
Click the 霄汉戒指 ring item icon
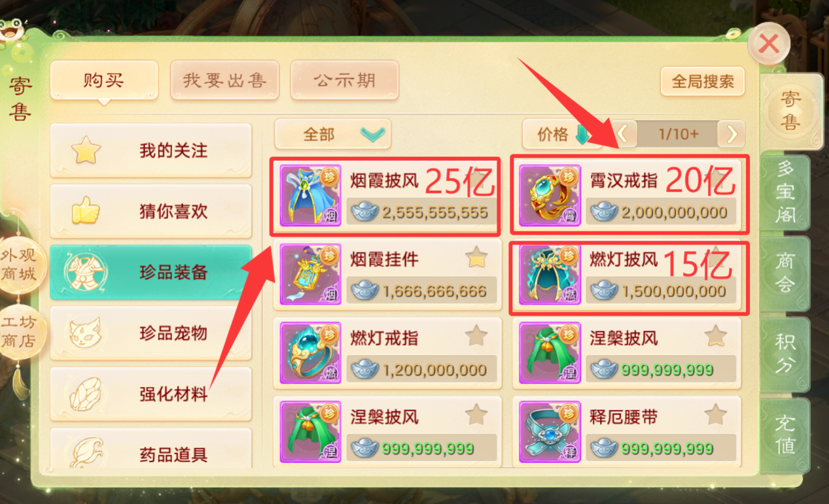pos(550,195)
